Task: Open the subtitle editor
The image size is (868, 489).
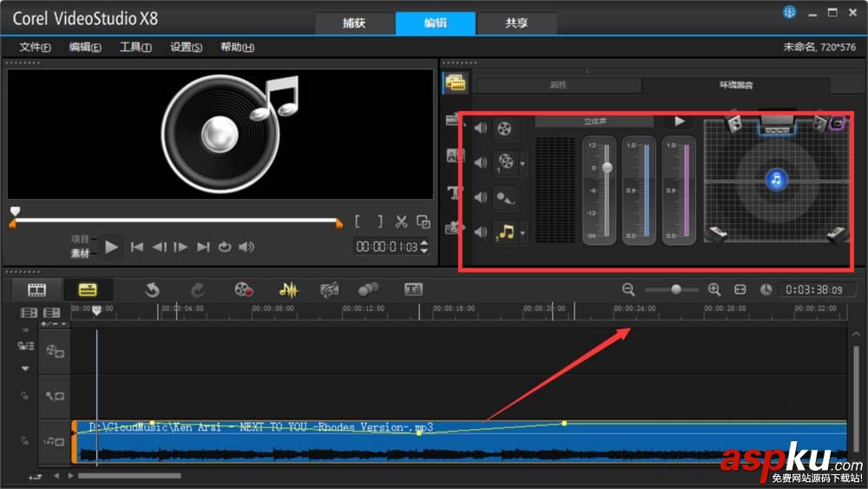Action: click(413, 289)
